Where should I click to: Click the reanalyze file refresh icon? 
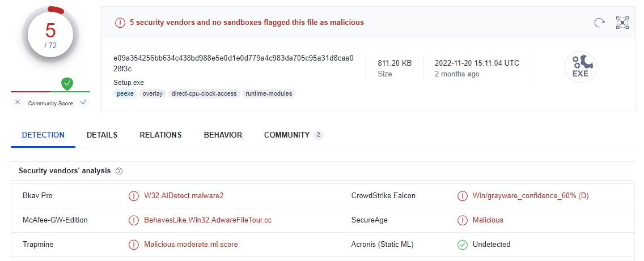pyautogui.click(x=599, y=23)
